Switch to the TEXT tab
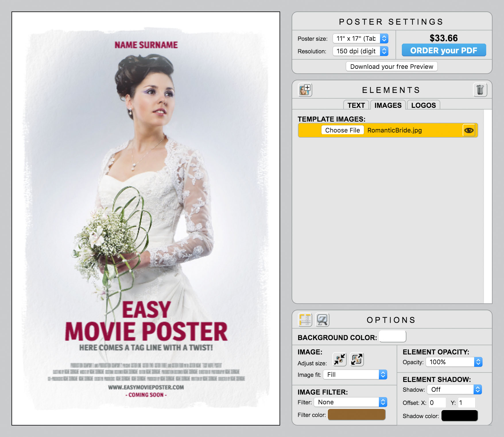504x437 pixels. [356, 105]
